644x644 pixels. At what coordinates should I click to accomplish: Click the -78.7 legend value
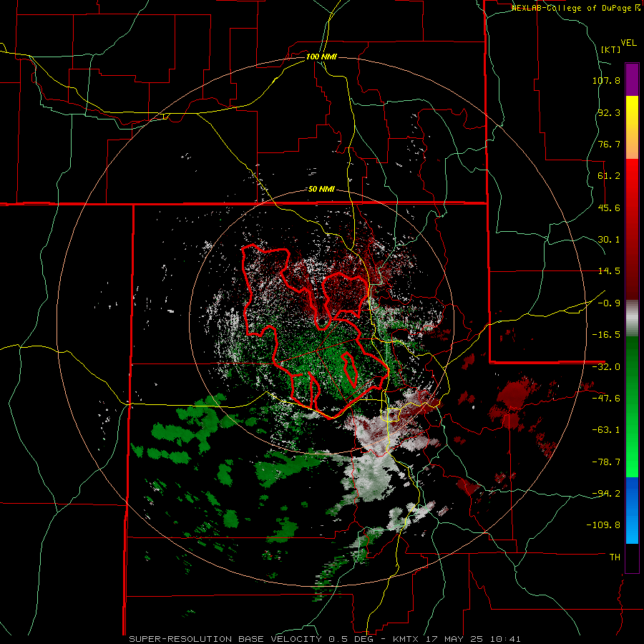point(606,462)
